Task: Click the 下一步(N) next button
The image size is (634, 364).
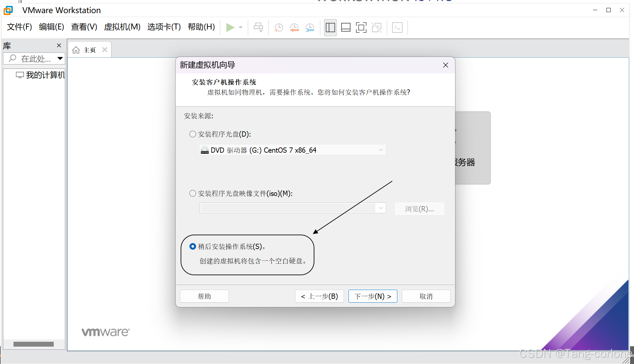Action: pos(373,296)
